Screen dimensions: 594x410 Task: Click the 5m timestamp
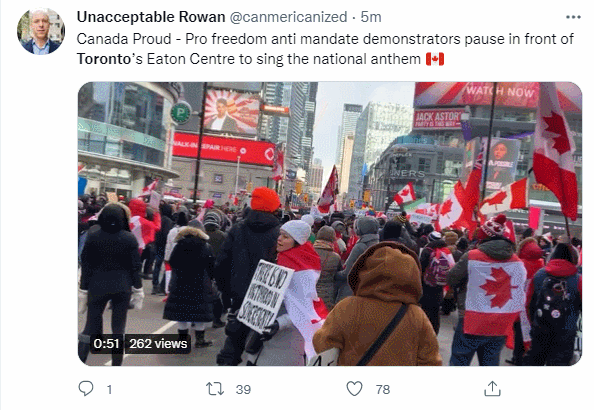coord(371,17)
